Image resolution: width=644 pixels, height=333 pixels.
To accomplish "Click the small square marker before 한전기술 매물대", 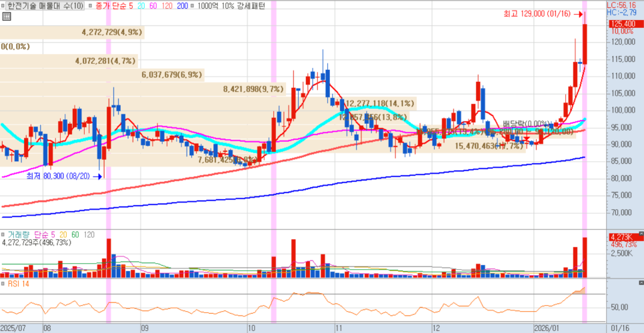I will click(4, 6).
